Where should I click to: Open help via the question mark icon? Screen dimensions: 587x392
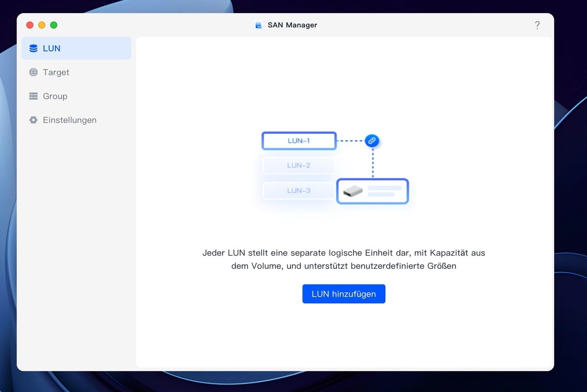pyautogui.click(x=537, y=25)
